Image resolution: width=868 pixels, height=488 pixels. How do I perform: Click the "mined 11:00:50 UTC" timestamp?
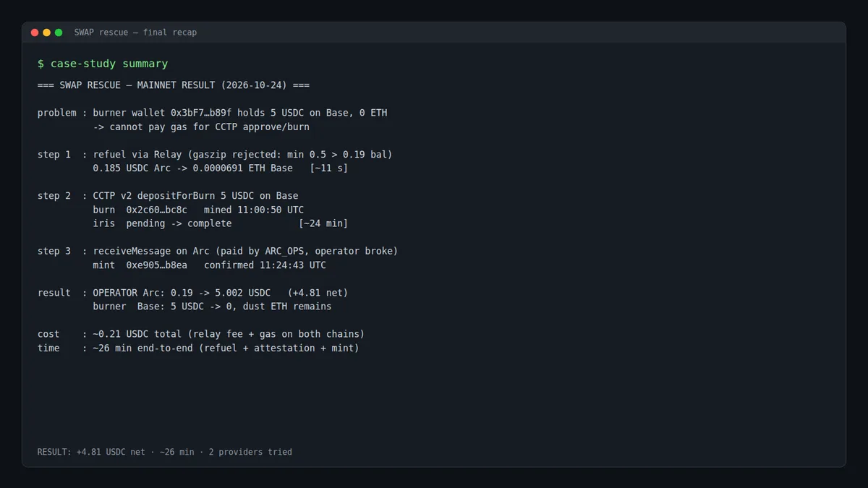coord(254,210)
